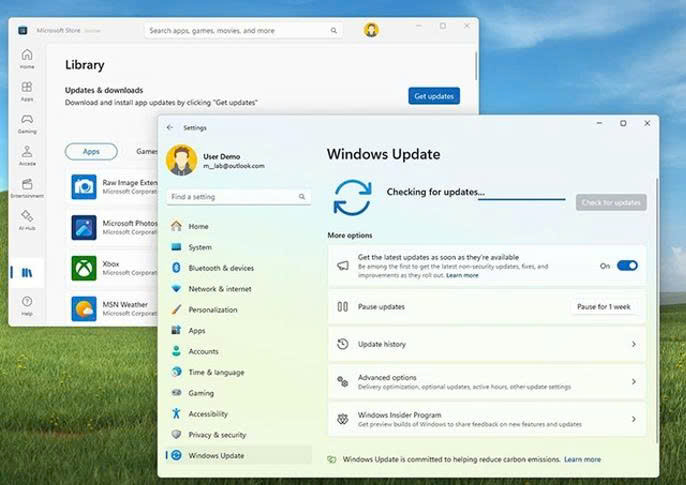
Task: Open Accounts settings page
Action: (238, 351)
